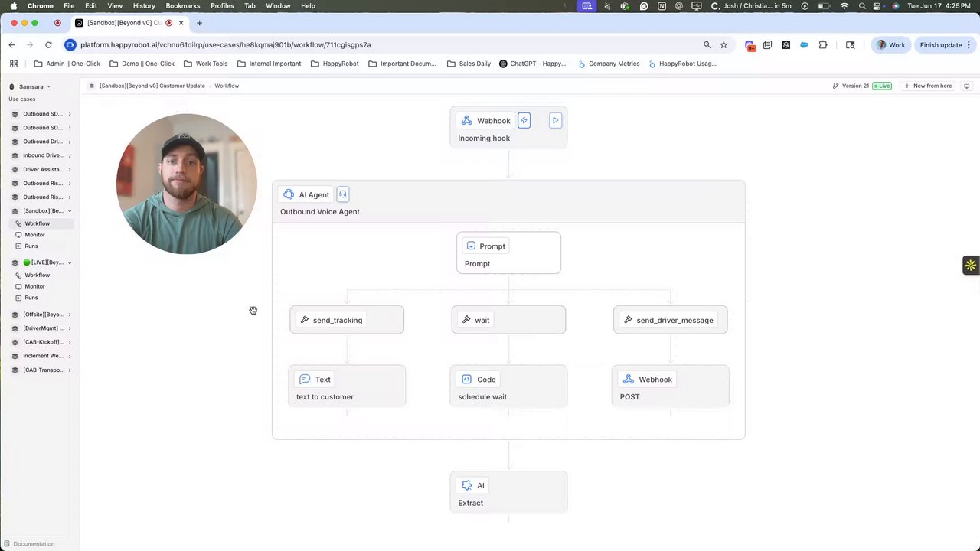Click the presenter camera bubble
The height and width of the screenshot is (551, 980).
(187, 184)
